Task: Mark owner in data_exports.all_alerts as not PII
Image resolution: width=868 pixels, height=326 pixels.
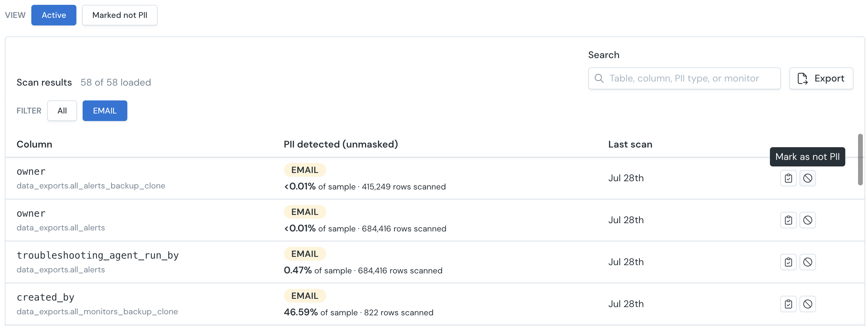Action: (x=807, y=220)
